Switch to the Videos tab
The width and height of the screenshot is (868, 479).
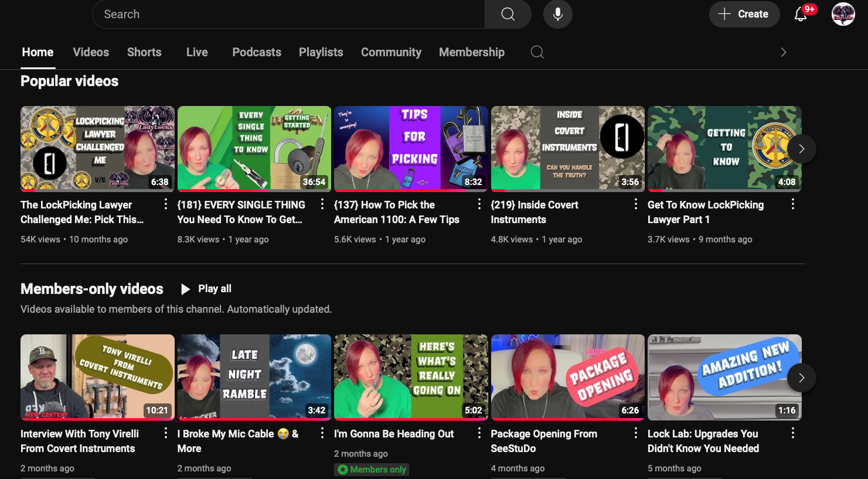pyautogui.click(x=91, y=52)
